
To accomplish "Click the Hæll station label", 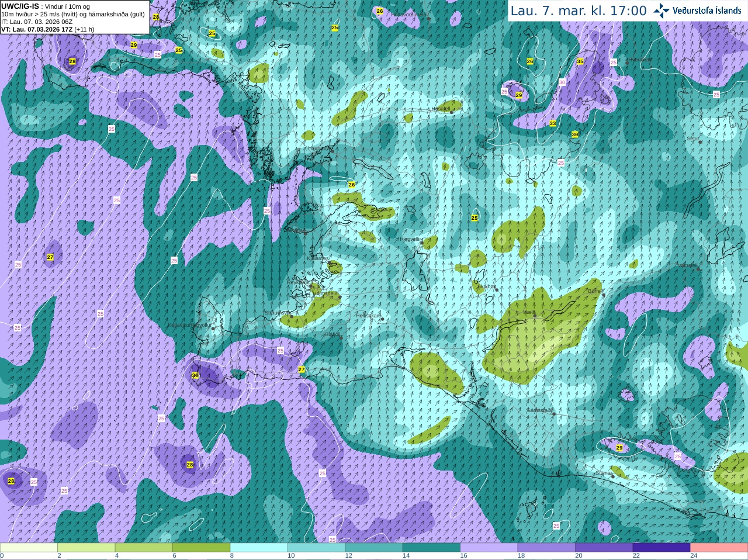I will 529,312.
